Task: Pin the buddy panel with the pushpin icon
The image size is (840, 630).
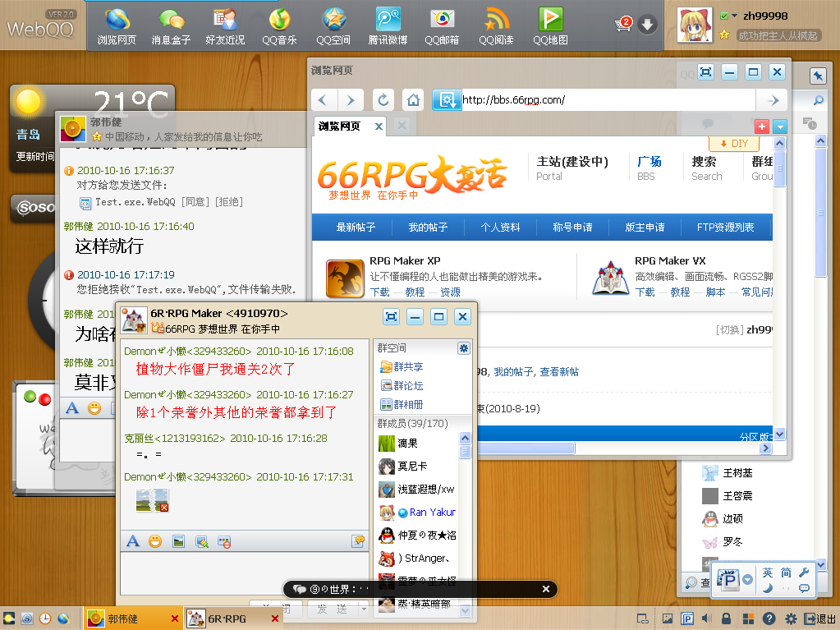Action: tap(818, 76)
